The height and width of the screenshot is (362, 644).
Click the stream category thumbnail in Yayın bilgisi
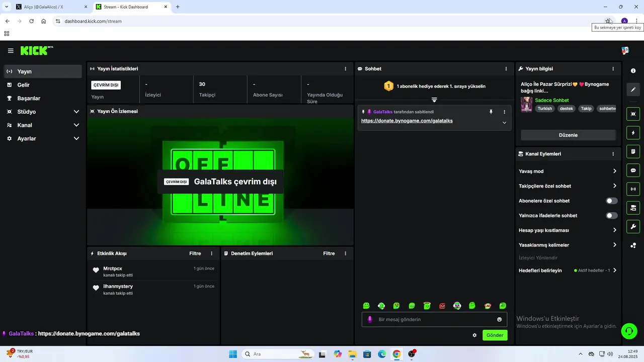(x=527, y=104)
